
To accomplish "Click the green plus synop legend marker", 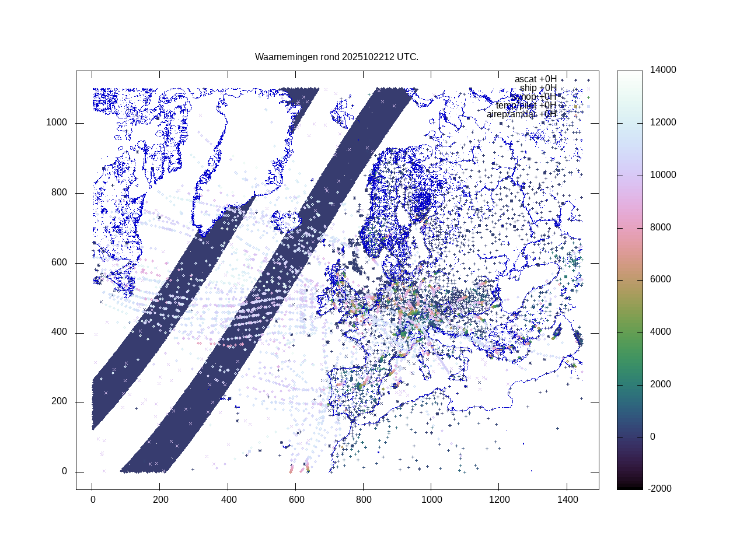I will (x=588, y=97).
